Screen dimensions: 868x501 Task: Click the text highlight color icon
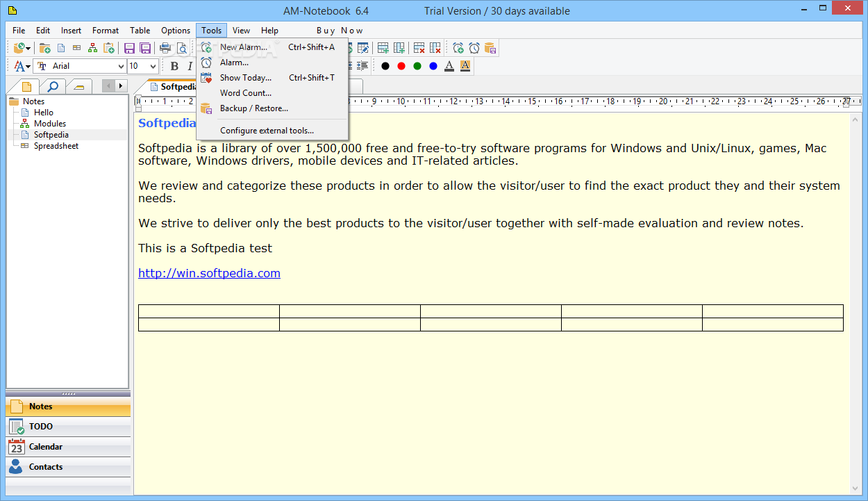click(465, 66)
